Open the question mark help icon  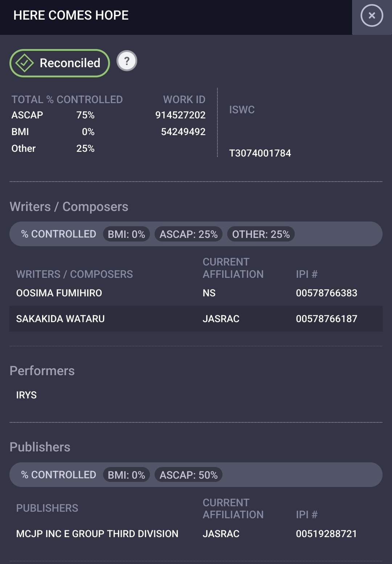coord(127,61)
